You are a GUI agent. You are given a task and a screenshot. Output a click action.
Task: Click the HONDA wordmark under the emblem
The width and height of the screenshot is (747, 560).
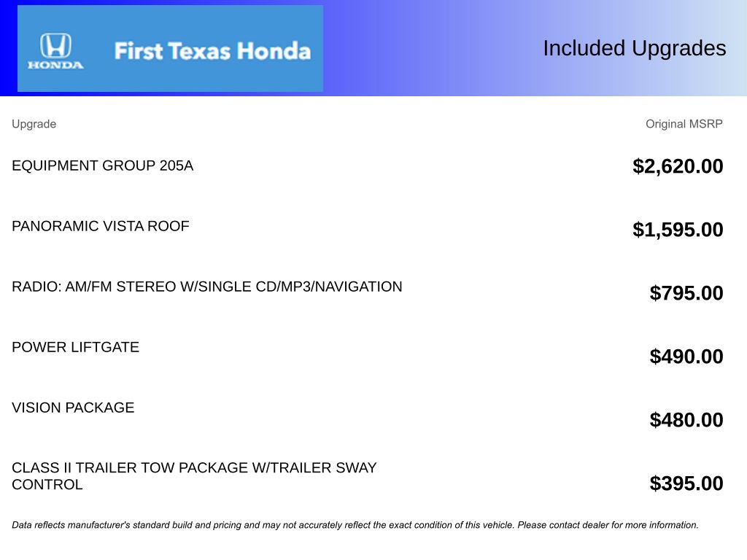(55, 65)
